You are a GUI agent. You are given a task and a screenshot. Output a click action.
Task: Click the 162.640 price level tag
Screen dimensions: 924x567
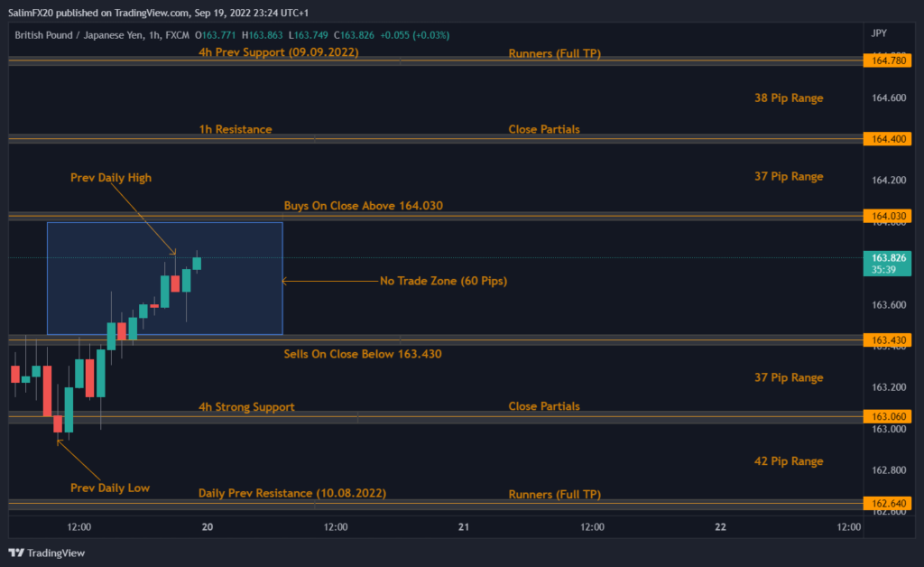887,503
